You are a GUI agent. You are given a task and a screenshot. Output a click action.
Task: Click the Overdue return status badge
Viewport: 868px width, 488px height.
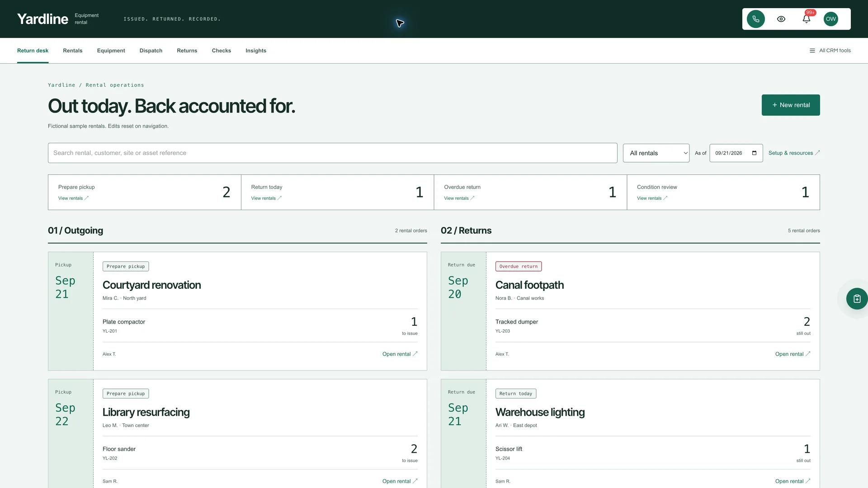coord(519,267)
